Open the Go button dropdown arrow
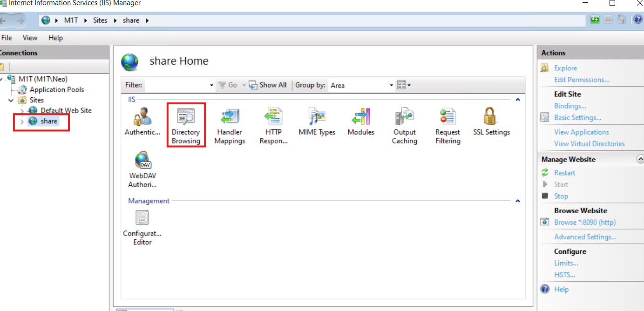Image resolution: width=644 pixels, height=311 pixels. coord(244,85)
